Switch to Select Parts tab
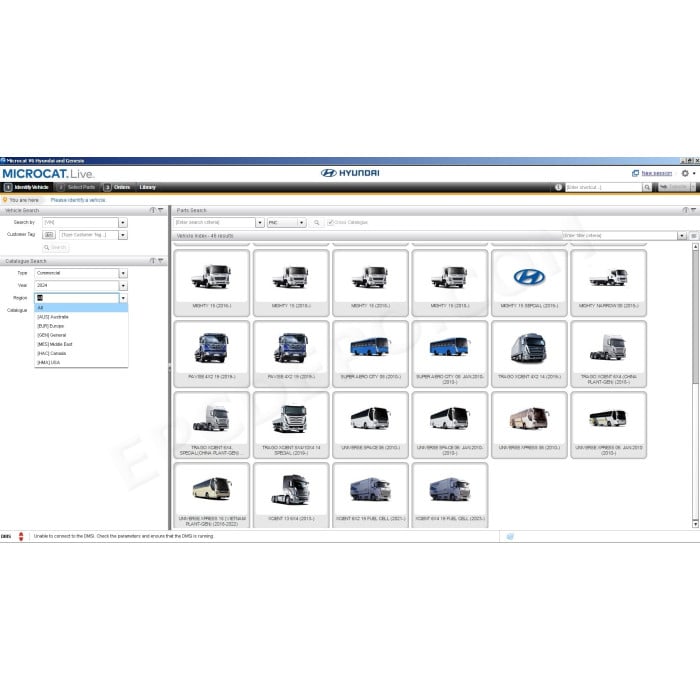This screenshot has width=700, height=700. coord(76,188)
